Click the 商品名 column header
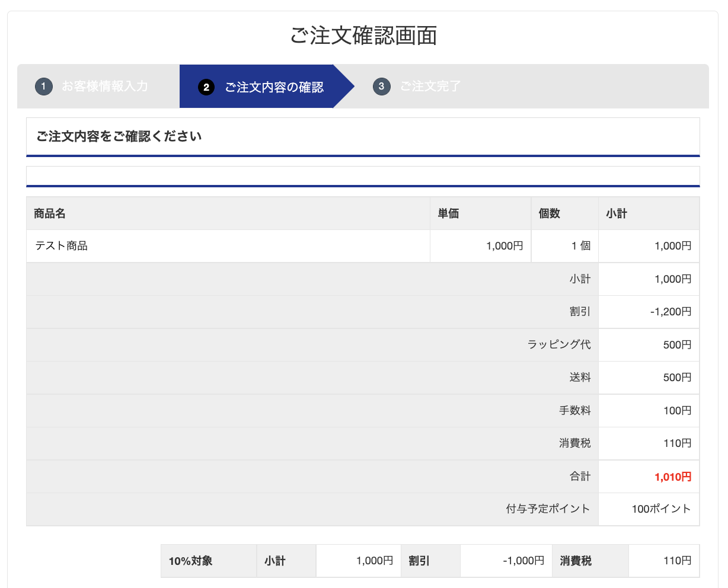This screenshot has width=728, height=588. click(x=50, y=213)
